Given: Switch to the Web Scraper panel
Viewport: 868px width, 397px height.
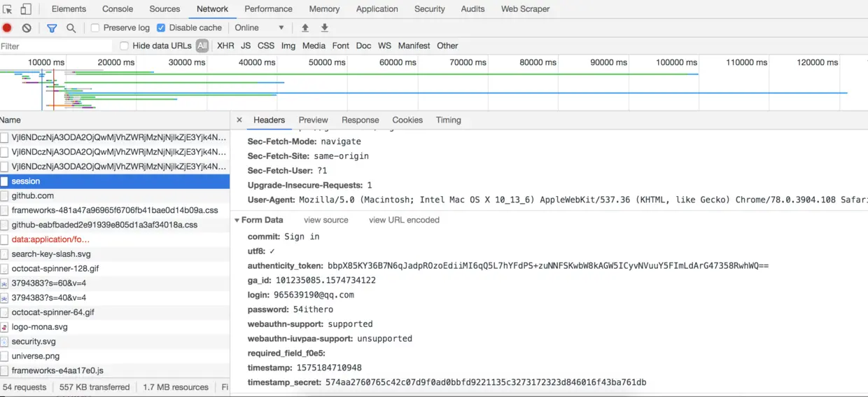Looking at the screenshot, I should coord(525,9).
